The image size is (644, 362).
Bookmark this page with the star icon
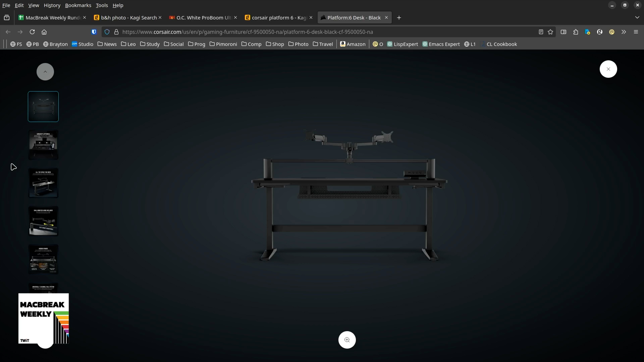tap(550, 32)
